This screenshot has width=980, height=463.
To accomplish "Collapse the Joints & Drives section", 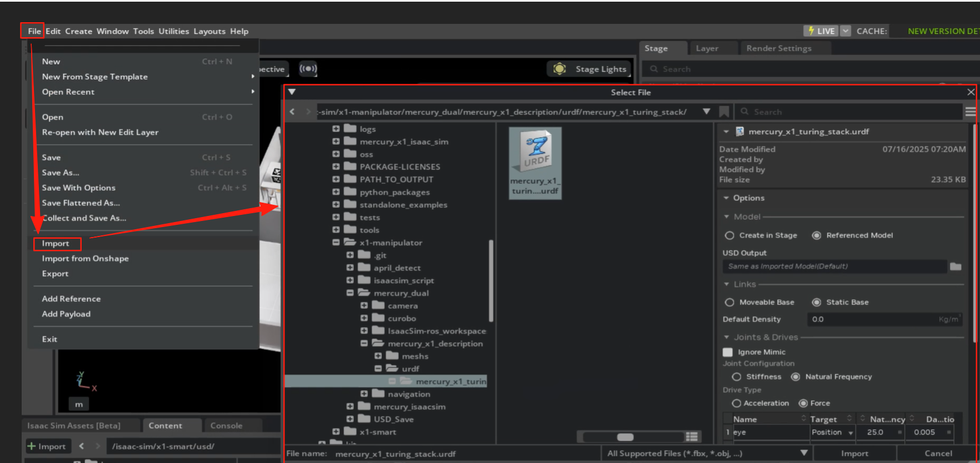I will 726,337.
